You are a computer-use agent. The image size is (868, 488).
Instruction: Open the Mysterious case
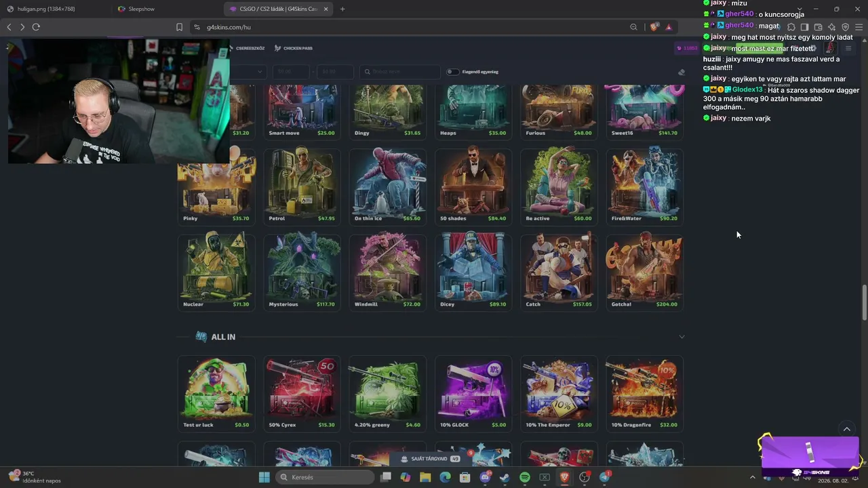tap(302, 272)
